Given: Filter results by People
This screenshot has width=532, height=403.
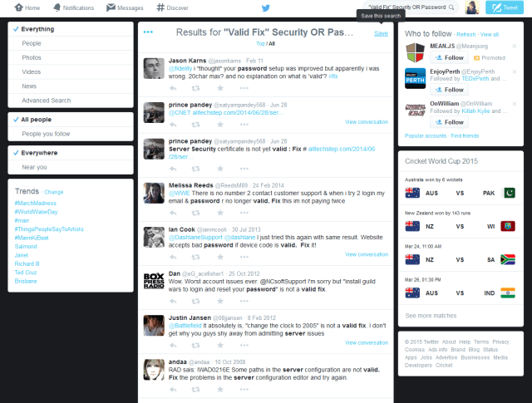Looking at the screenshot, I should click(71, 43).
